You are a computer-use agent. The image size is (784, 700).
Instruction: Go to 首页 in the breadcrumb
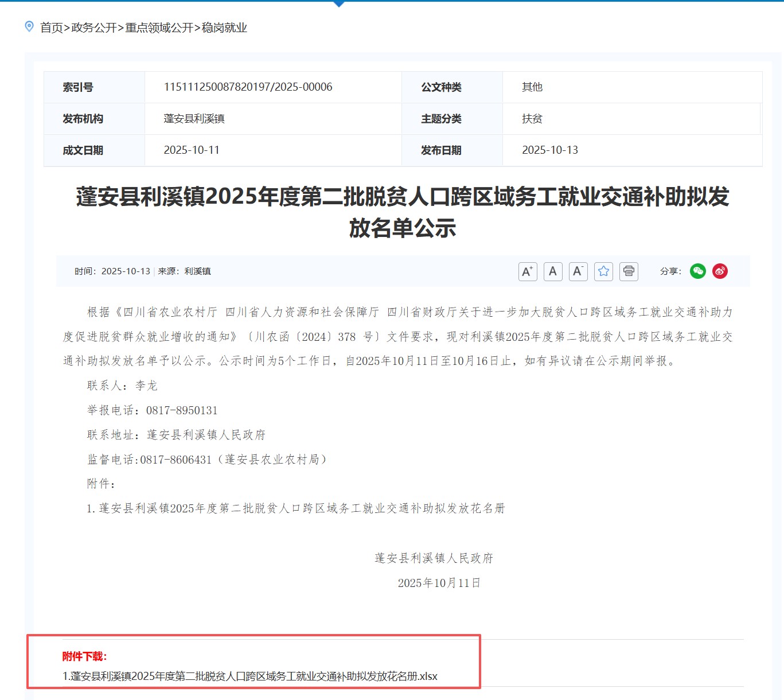[x=51, y=28]
